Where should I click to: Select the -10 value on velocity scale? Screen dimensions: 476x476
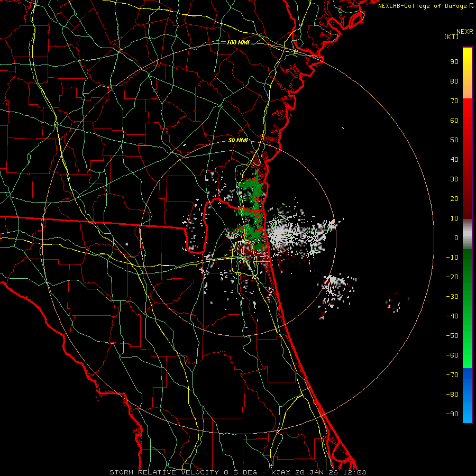click(452, 258)
